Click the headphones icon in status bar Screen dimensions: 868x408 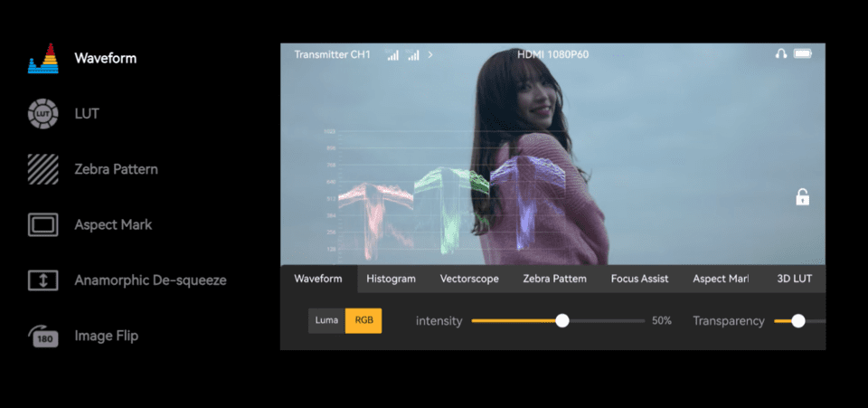(x=780, y=54)
